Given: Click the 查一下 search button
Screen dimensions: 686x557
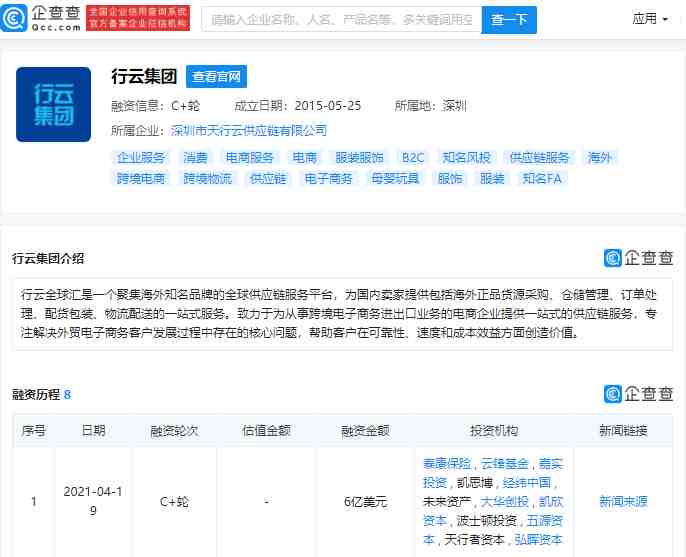Looking at the screenshot, I should coord(509,19).
